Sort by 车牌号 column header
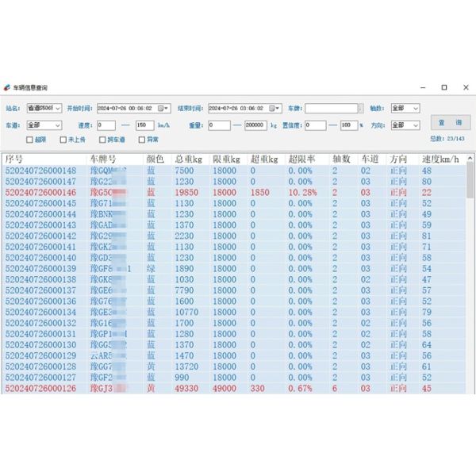Viewport: 476px width, 476px height. point(107,159)
